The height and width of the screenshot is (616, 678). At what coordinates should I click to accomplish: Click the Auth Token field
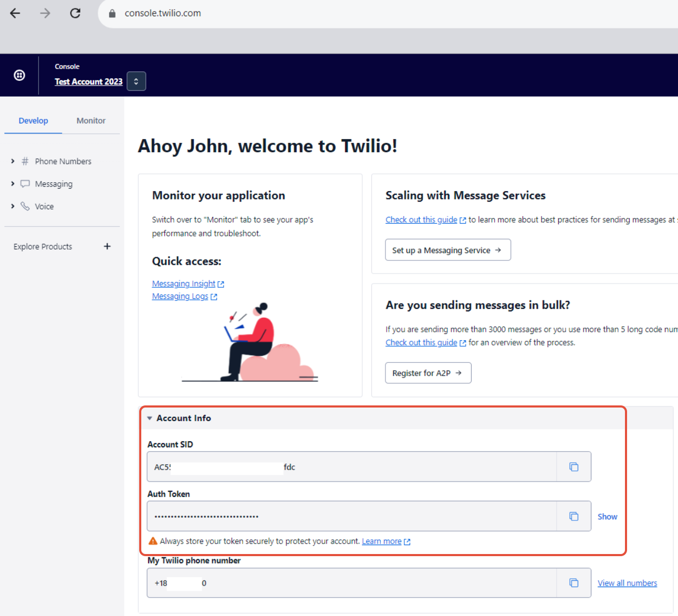coord(352,516)
